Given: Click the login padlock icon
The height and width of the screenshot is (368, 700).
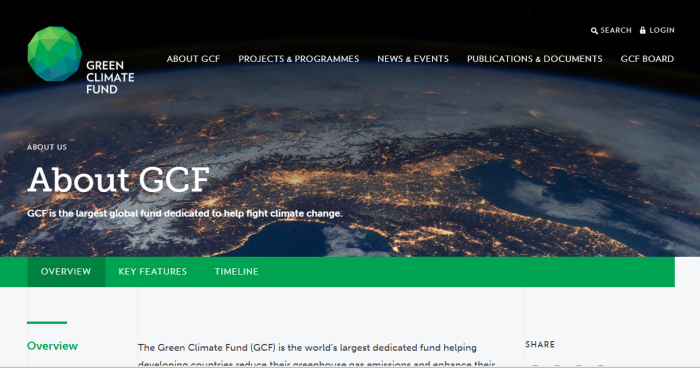Looking at the screenshot, I should tap(643, 30).
